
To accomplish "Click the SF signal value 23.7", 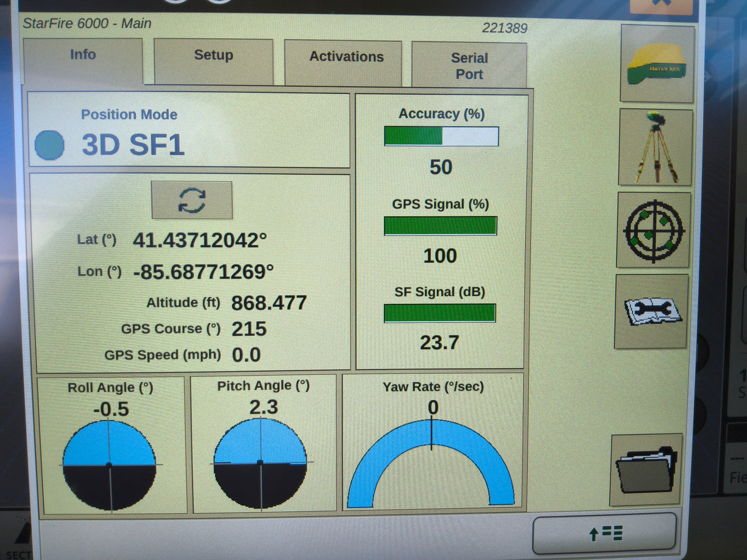I will (x=439, y=343).
